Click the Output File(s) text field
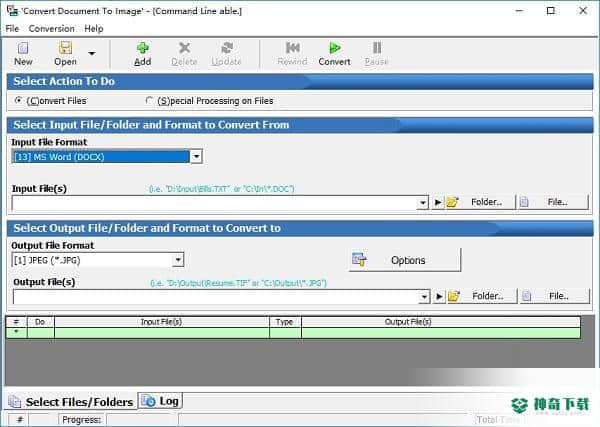 point(216,297)
